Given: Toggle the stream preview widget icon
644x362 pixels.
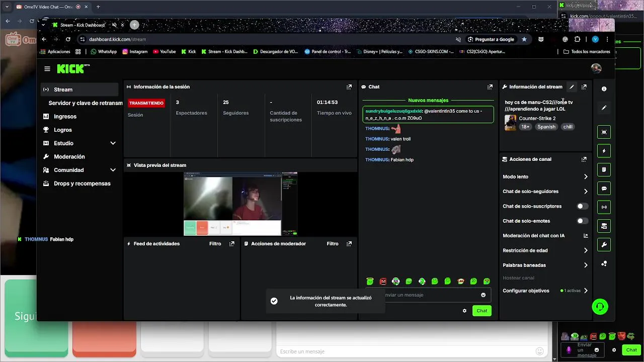Looking at the screenshot, I should (x=604, y=132).
